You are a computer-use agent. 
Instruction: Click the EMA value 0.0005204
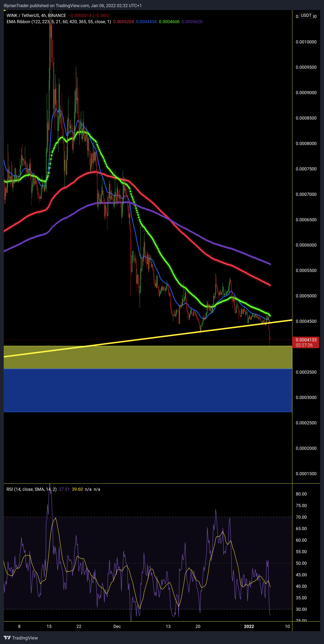[123, 22]
